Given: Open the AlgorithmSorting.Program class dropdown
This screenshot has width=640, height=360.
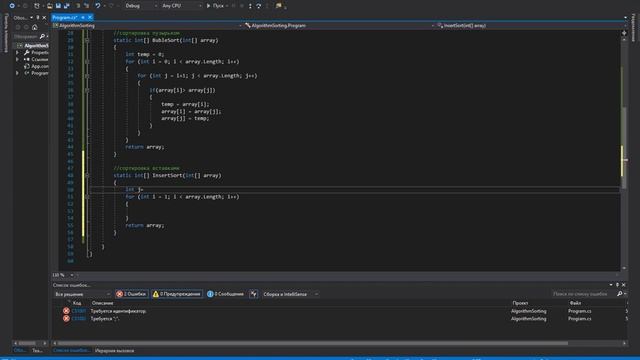Looking at the screenshot, I should click(x=340, y=25).
